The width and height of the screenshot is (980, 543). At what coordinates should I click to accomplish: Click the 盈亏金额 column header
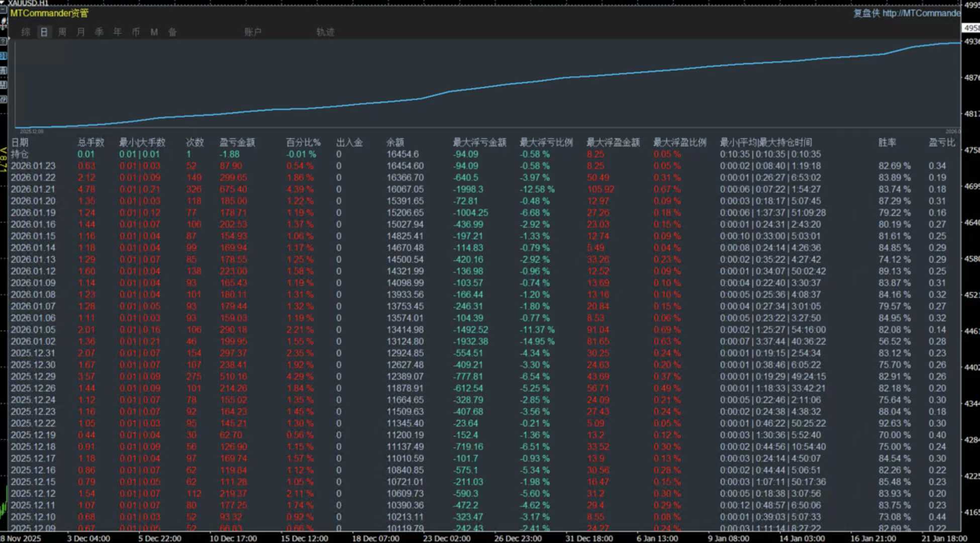[237, 142]
